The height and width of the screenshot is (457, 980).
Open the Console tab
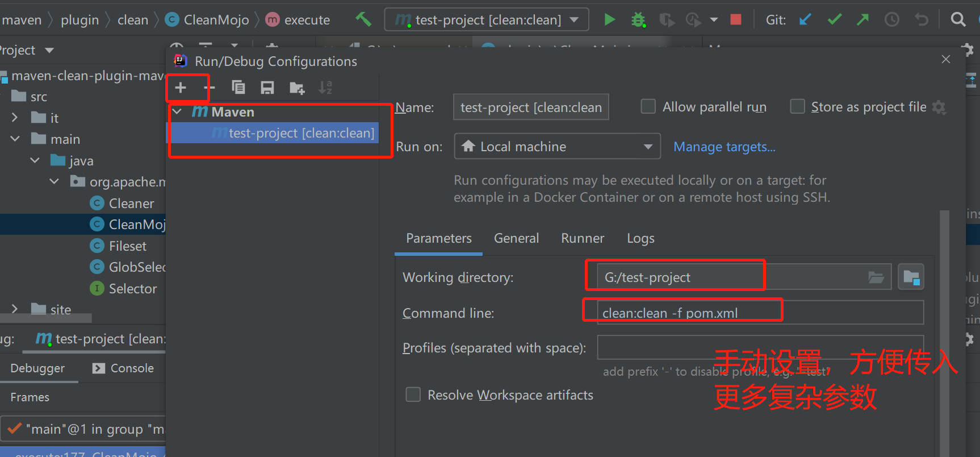(x=123, y=368)
